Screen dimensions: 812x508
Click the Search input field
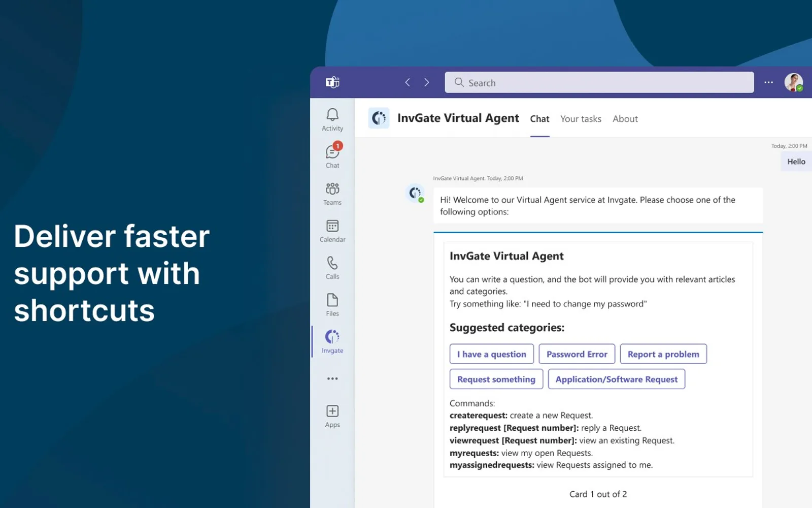click(x=599, y=82)
